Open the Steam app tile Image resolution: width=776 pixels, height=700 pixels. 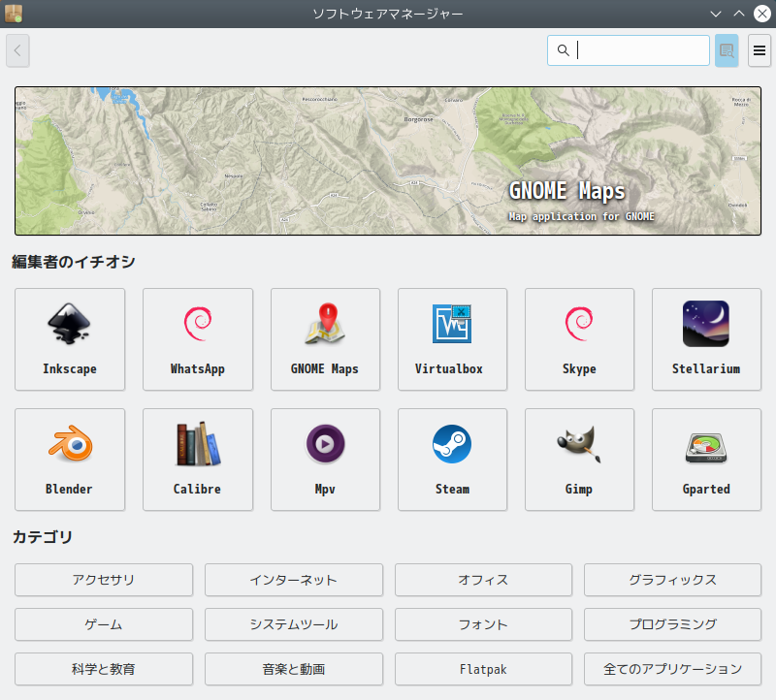point(452,460)
